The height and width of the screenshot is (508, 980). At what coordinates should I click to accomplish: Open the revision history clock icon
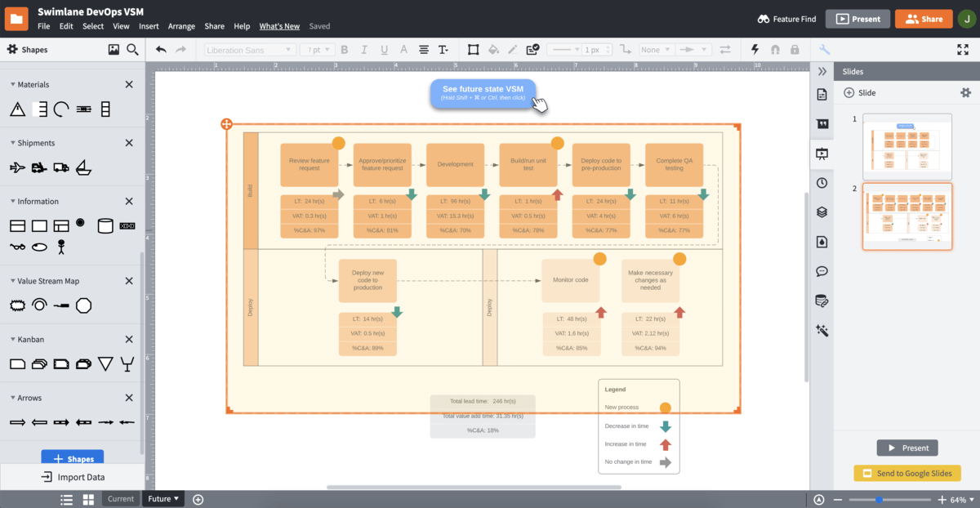(x=822, y=183)
